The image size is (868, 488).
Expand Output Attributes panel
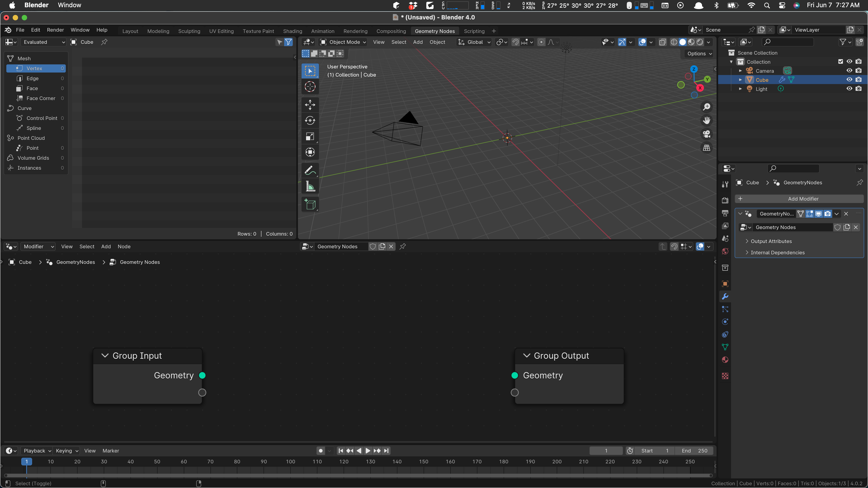(771, 241)
